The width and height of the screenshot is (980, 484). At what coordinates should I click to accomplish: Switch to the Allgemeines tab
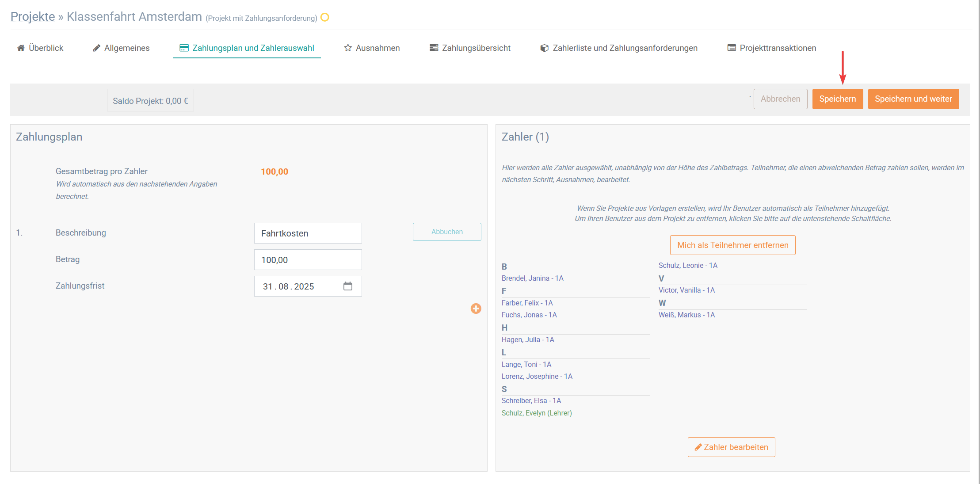coord(121,48)
